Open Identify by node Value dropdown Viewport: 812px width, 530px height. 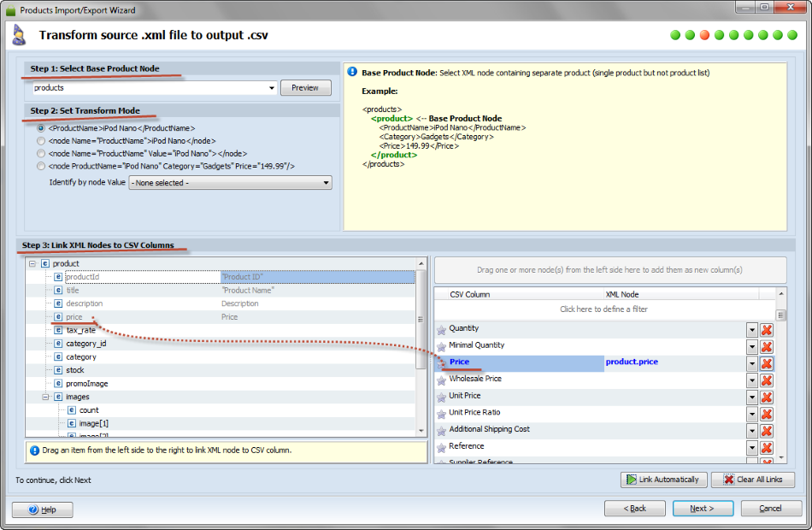point(326,183)
